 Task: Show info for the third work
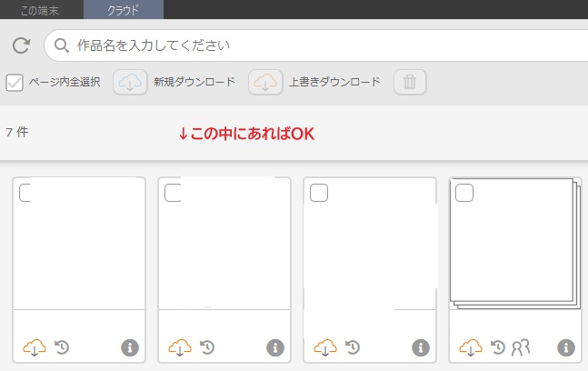(x=420, y=347)
